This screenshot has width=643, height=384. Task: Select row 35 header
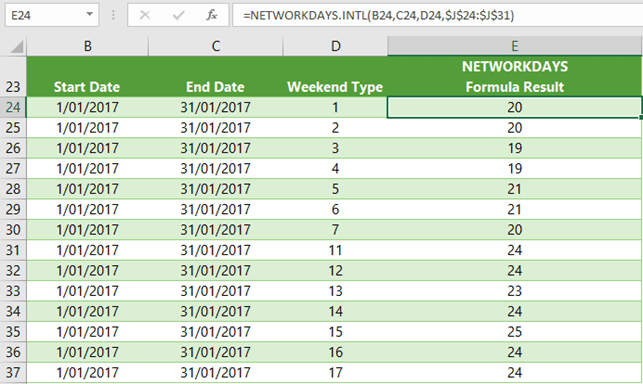click(x=13, y=331)
